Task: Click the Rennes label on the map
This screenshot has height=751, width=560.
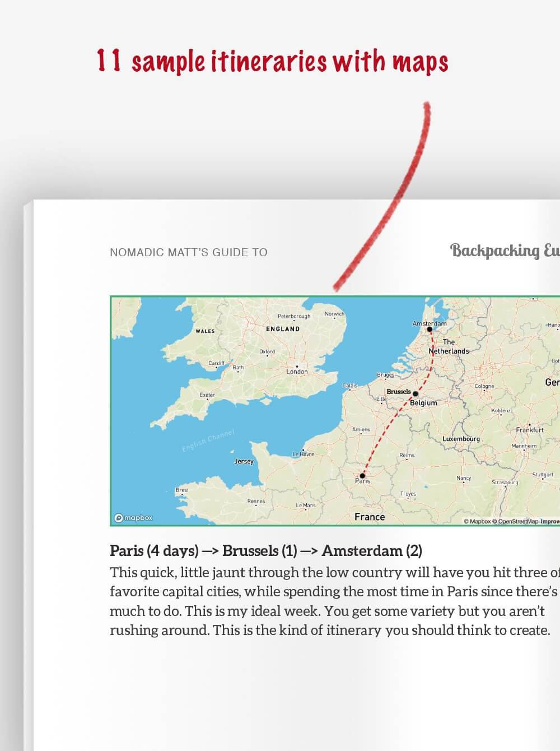Action: pos(256,501)
